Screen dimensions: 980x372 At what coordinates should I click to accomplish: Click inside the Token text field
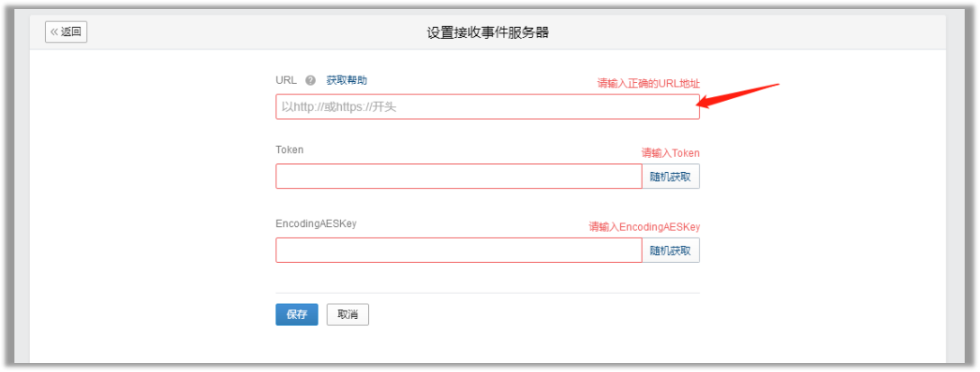point(458,177)
